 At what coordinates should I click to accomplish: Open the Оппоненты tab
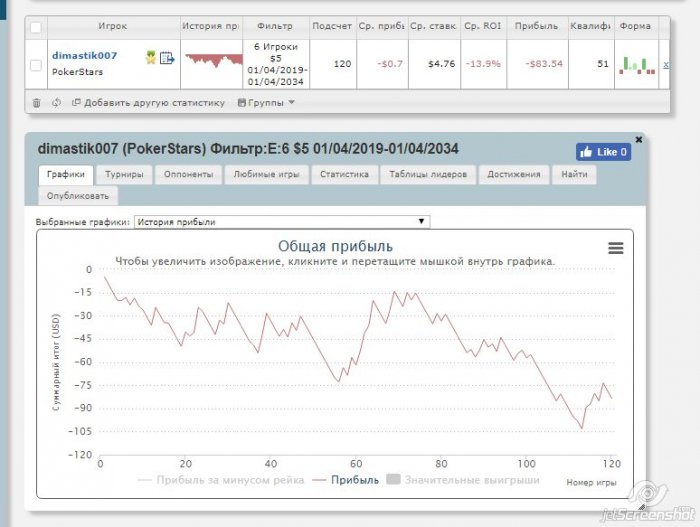[x=188, y=174]
